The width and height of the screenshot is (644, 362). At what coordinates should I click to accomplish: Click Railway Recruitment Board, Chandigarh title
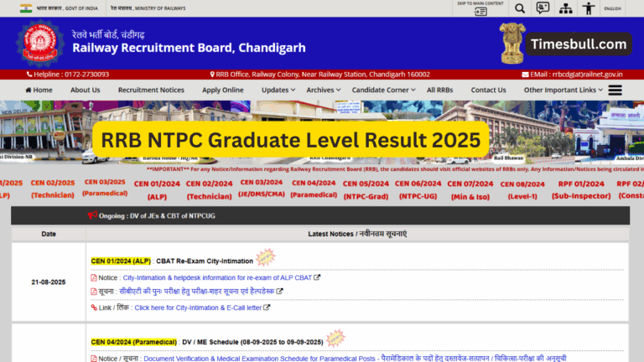189,48
